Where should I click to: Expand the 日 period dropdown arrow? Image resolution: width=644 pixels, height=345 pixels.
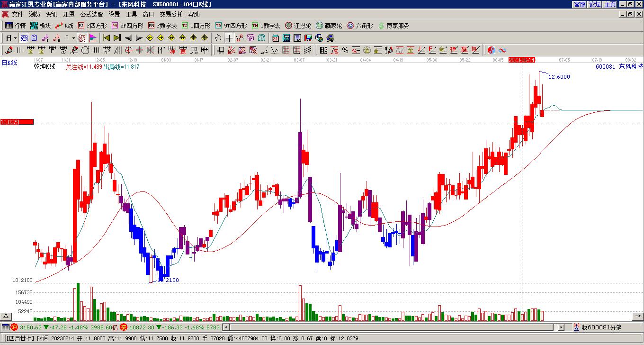(16, 38)
